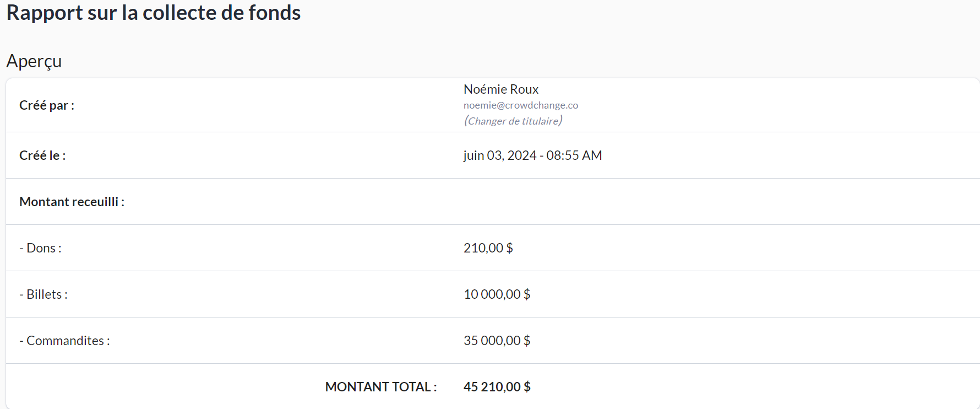
Task: Select the Commandites row label
Action: coord(64,341)
